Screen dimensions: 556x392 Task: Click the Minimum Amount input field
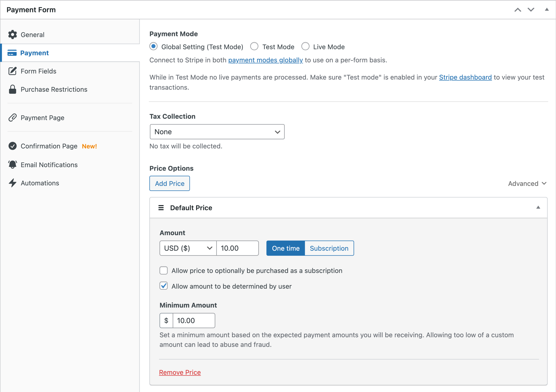pyautogui.click(x=194, y=320)
